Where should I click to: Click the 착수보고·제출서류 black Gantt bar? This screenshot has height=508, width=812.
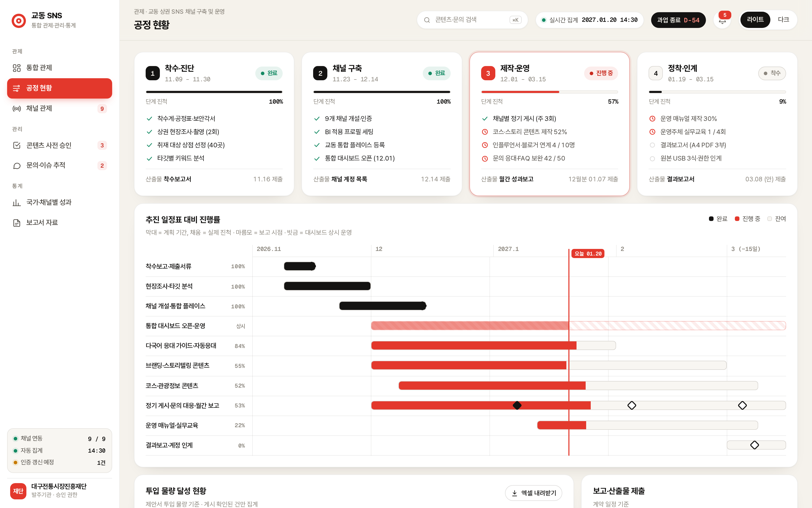tap(300, 266)
